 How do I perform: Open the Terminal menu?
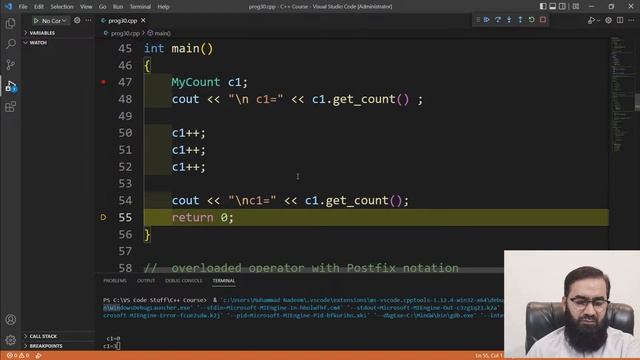140,7
